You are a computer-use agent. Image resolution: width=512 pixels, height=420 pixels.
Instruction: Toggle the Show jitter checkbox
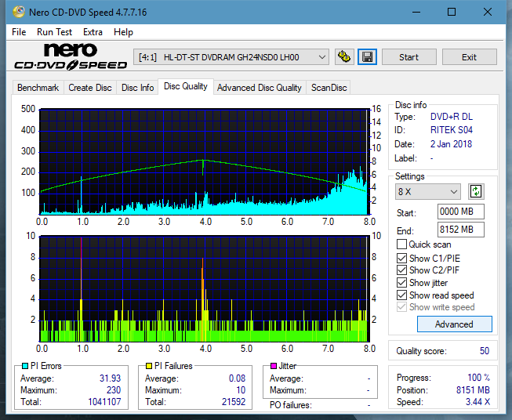(401, 283)
